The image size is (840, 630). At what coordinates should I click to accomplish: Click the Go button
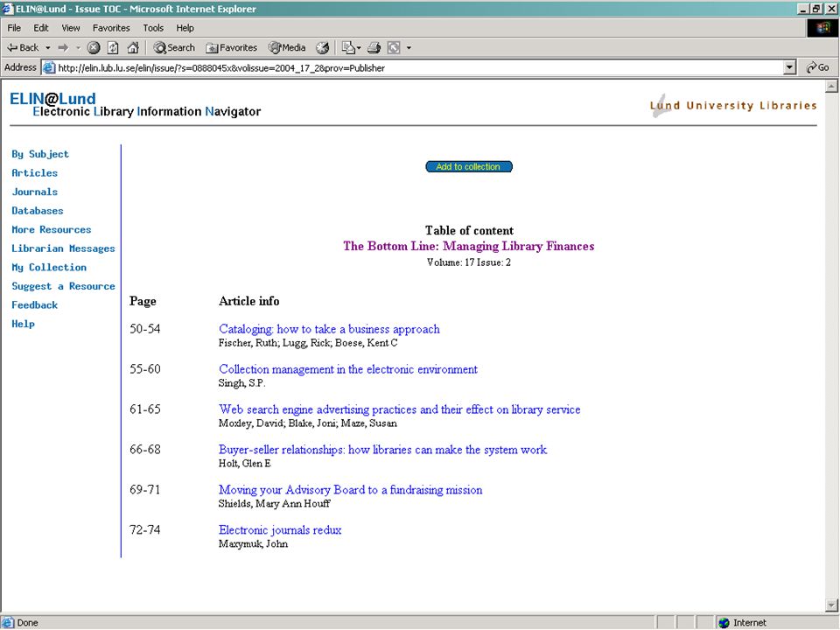(817, 67)
